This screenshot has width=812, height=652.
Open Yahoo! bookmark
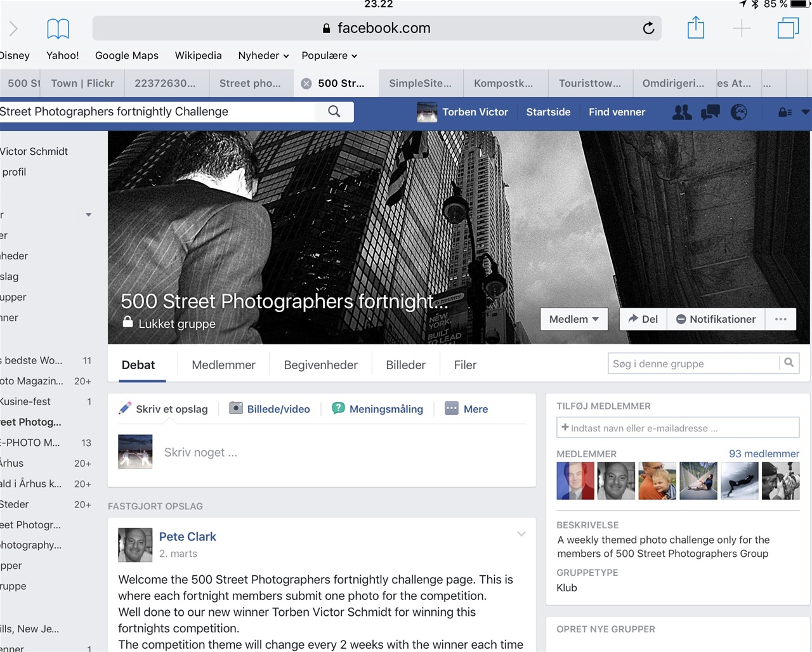(x=63, y=56)
